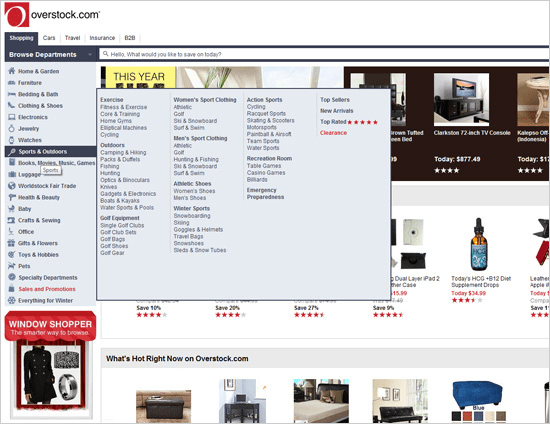
Task: Open Golf Club Sets link
Action: tap(118, 232)
